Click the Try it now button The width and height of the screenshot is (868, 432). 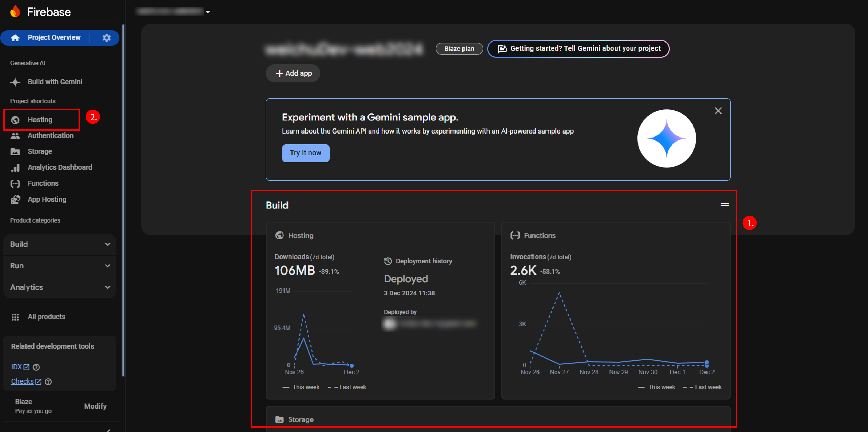(x=306, y=153)
